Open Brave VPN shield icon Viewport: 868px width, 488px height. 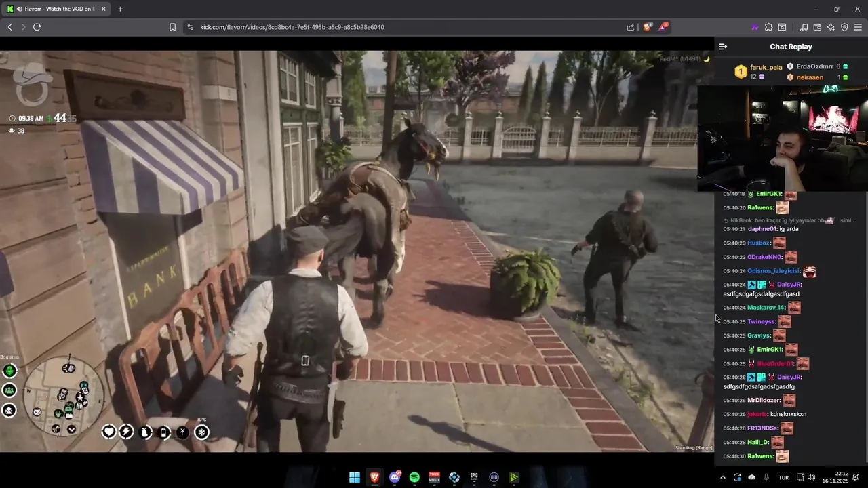point(844,27)
